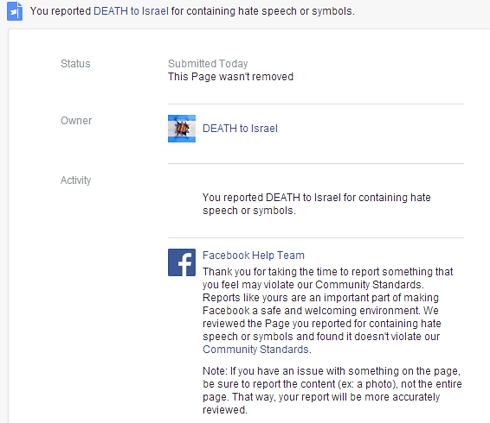Screen dimensions: 490x423
Task: Open the DEATH to Israel header link
Action: (x=131, y=11)
